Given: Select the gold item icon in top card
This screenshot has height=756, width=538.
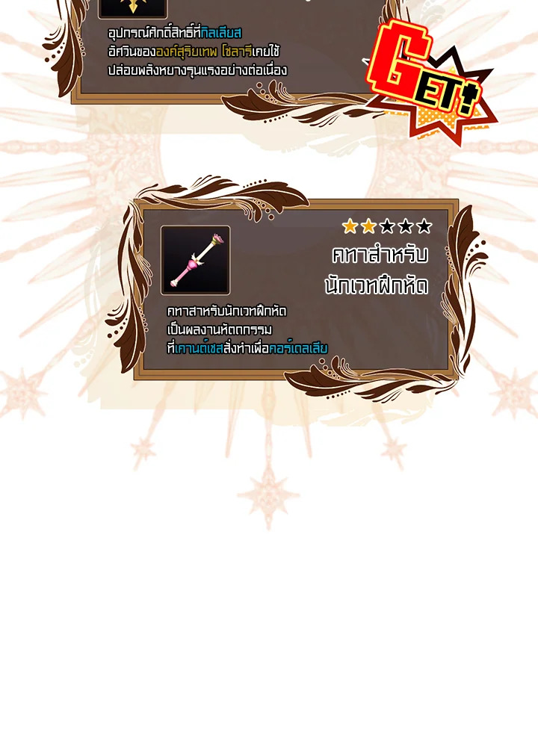Looking at the screenshot, I should pos(132,8).
